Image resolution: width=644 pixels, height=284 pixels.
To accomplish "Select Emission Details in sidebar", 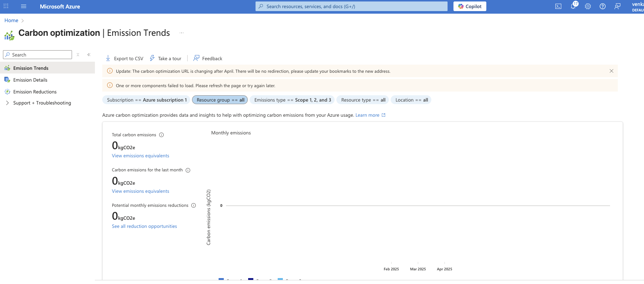I will tap(30, 80).
